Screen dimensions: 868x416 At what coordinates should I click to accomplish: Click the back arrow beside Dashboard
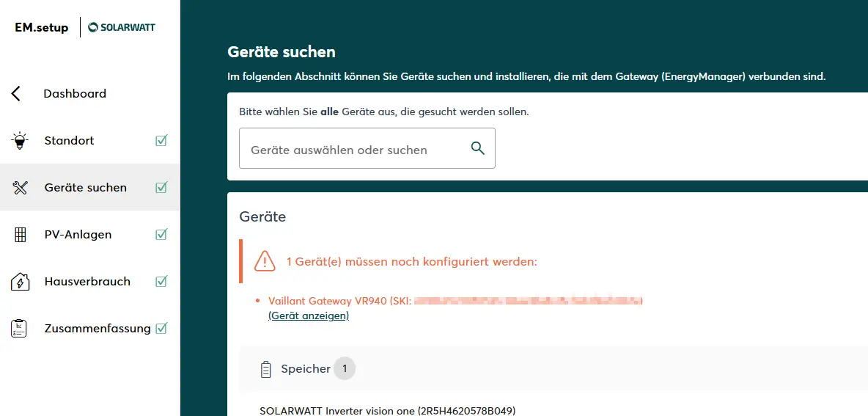[16, 94]
